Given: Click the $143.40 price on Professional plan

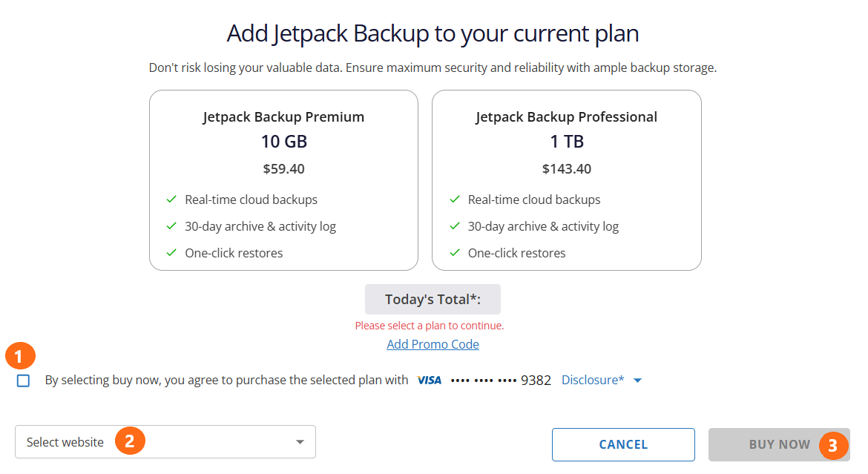Looking at the screenshot, I should click(x=566, y=168).
